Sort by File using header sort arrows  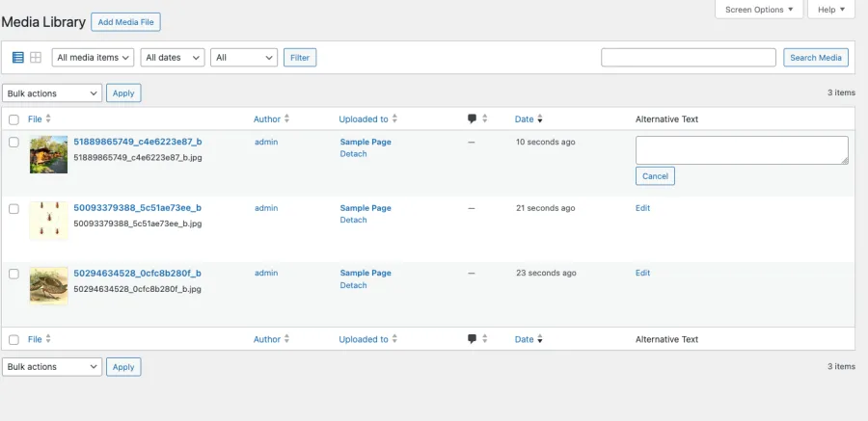[x=48, y=118]
